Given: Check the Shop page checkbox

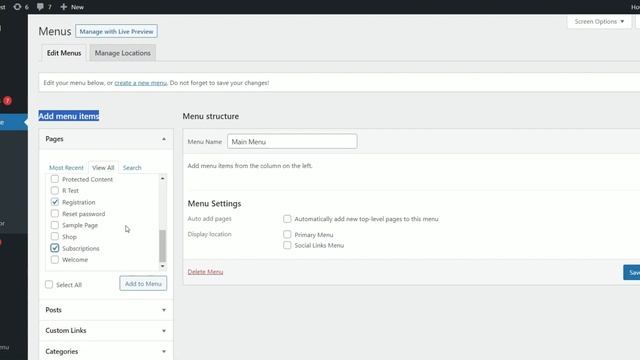Looking at the screenshot, I should [55, 236].
